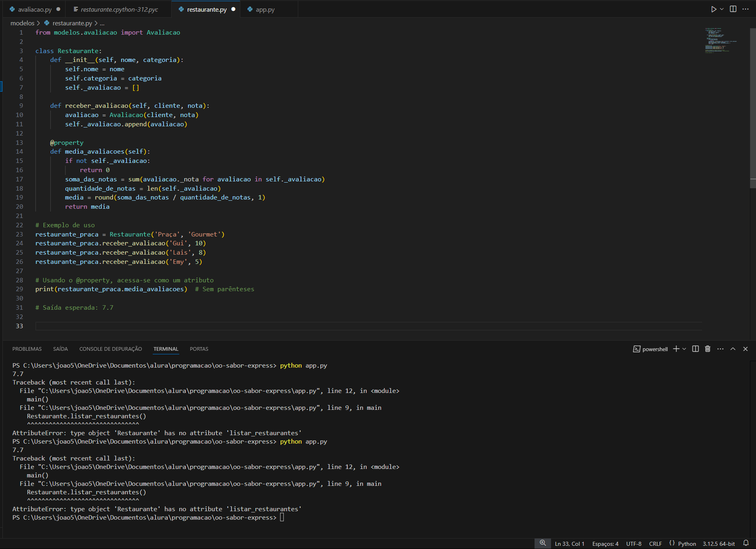
Task: Click 'def media_avaliacoes(self):' line
Action: (x=100, y=152)
